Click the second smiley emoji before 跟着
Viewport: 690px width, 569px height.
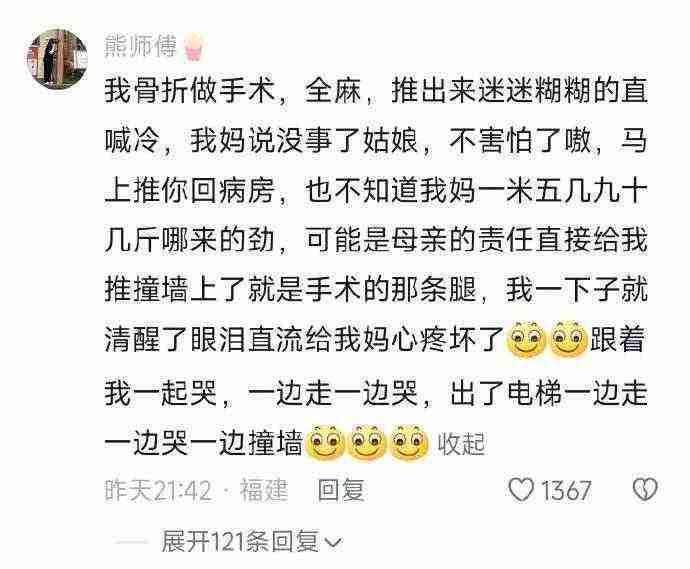pos(569,339)
